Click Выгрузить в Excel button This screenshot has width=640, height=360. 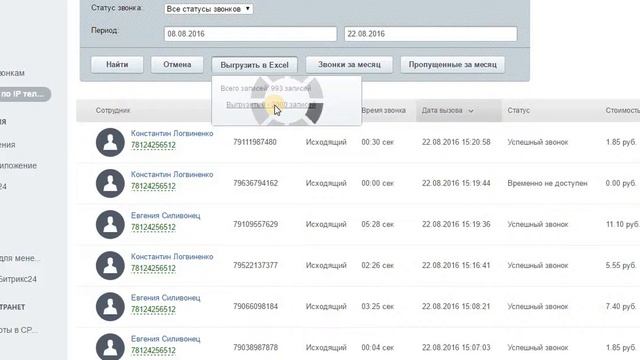(x=254, y=64)
